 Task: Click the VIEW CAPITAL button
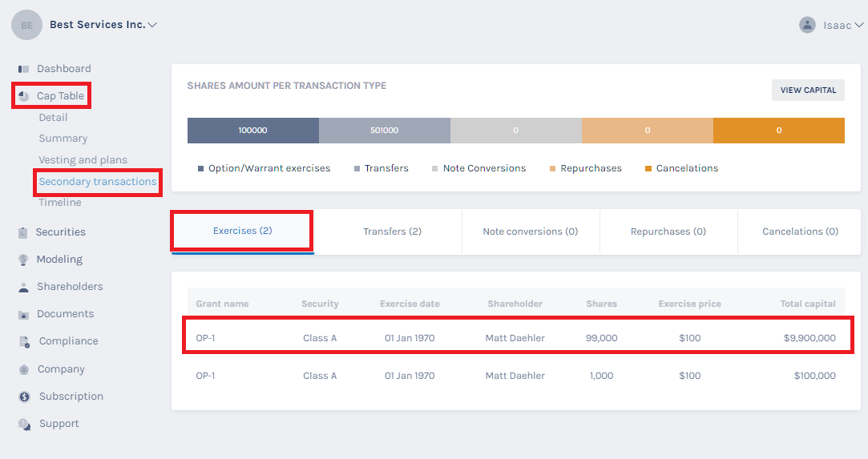point(808,91)
